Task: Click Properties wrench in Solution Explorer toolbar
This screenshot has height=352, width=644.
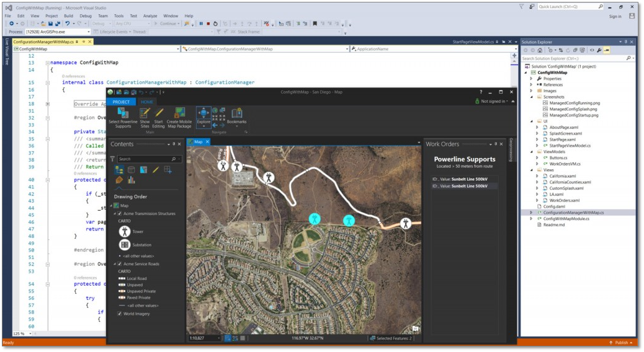Action: tap(599, 50)
